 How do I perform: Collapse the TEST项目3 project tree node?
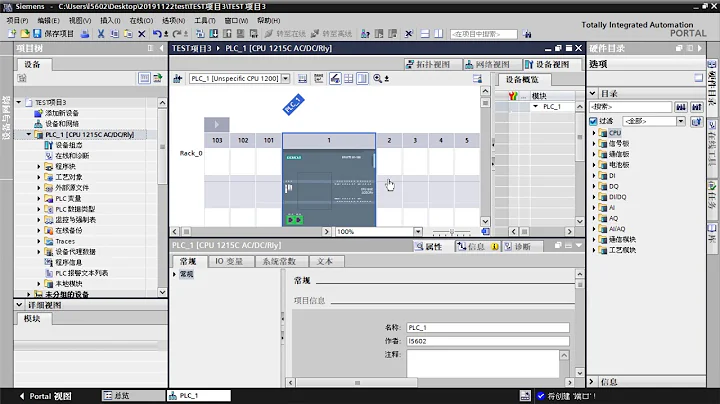tap(19, 102)
